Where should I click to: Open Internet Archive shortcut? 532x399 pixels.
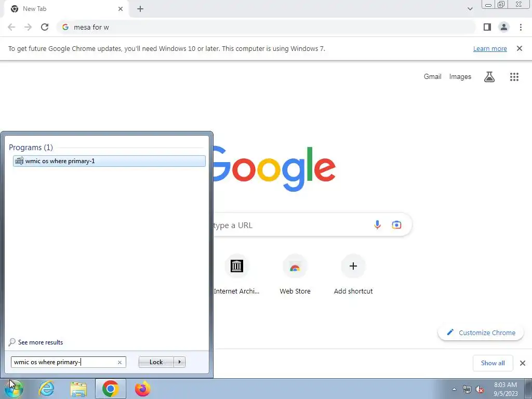236,275
